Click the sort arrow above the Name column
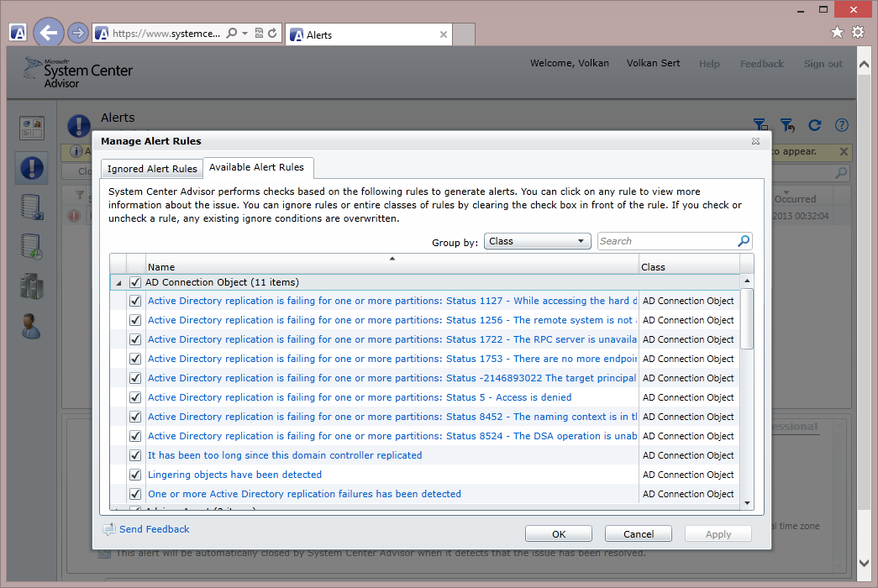The width and height of the screenshot is (878, 588). click(x=392, y=258)
